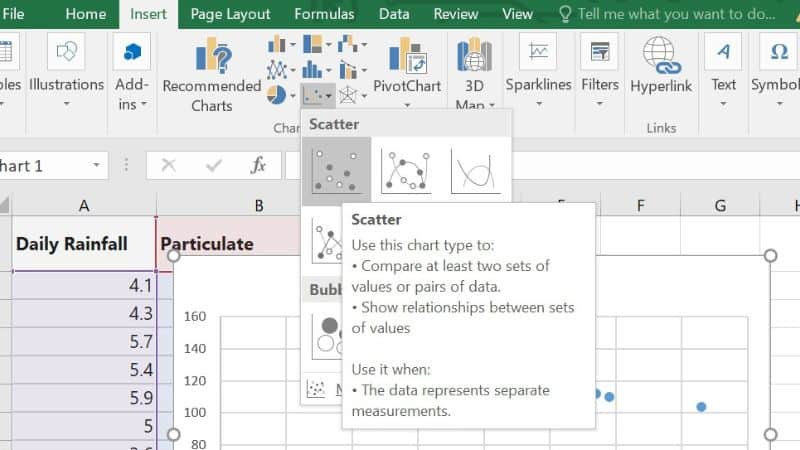
Task: Expand the Name Box dropdown arrow
Action: pyautogui.click(x=96, y=165)
